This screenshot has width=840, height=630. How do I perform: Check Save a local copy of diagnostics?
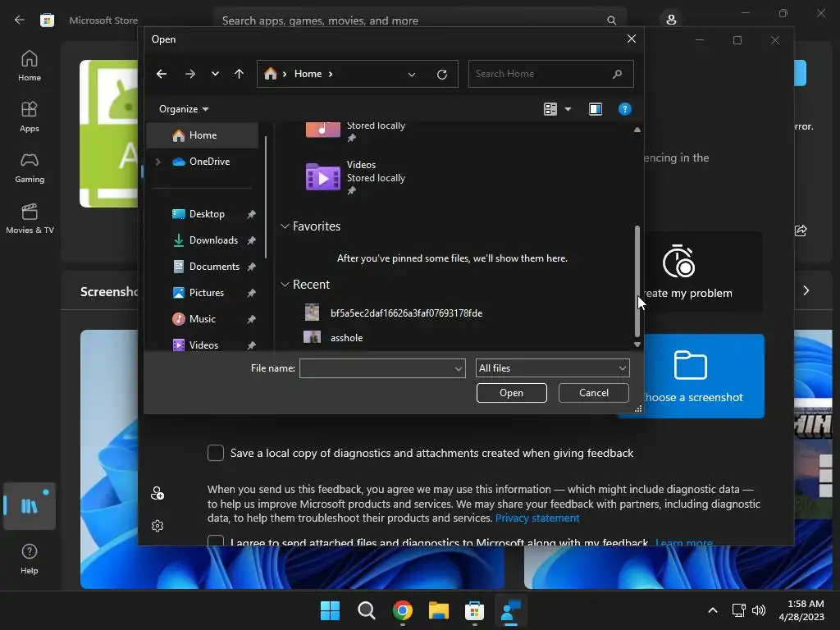click(216, 453)
